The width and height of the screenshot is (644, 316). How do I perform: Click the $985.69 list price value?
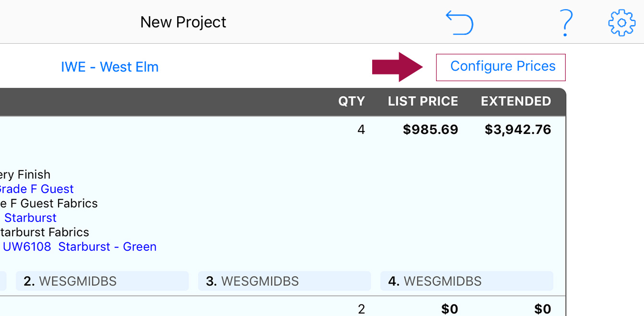coord(431,130)
